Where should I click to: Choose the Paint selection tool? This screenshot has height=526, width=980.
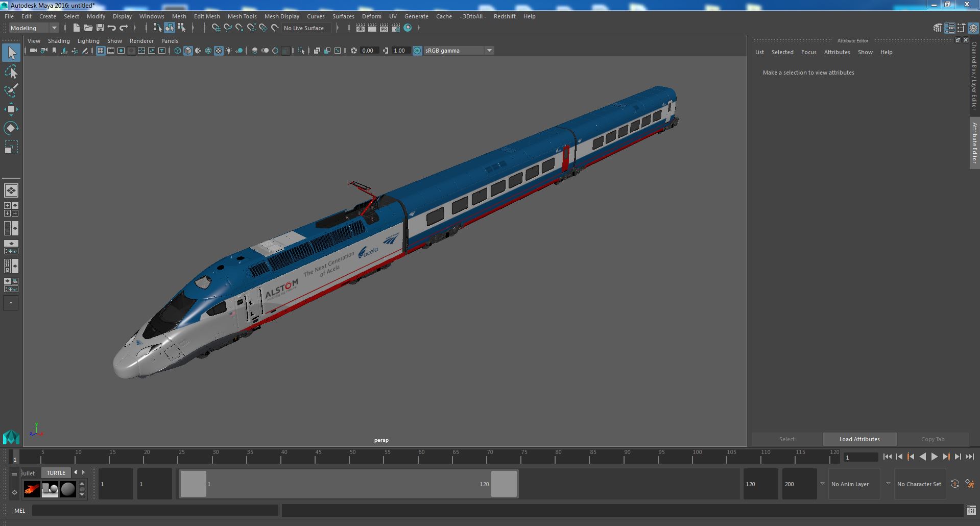point(11,90)
